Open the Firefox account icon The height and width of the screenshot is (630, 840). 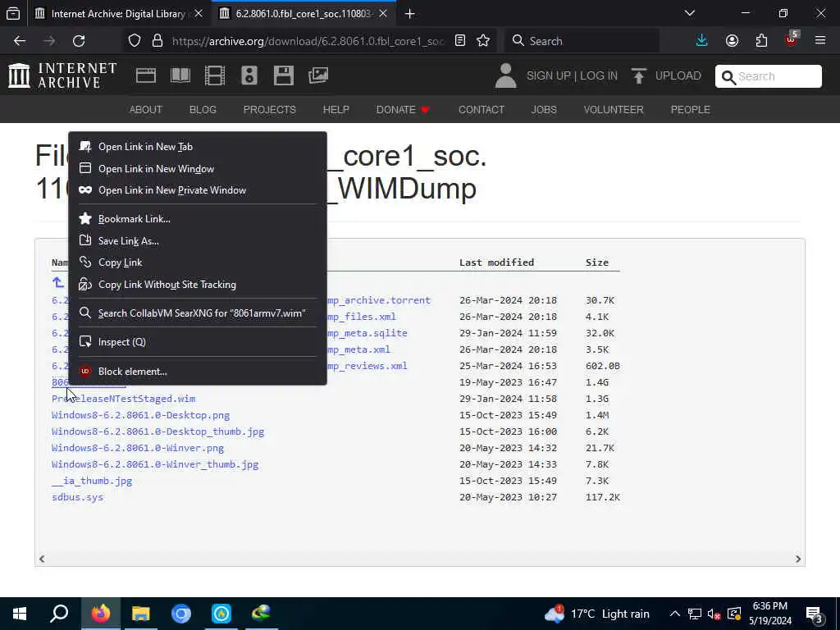pos(732,41)
